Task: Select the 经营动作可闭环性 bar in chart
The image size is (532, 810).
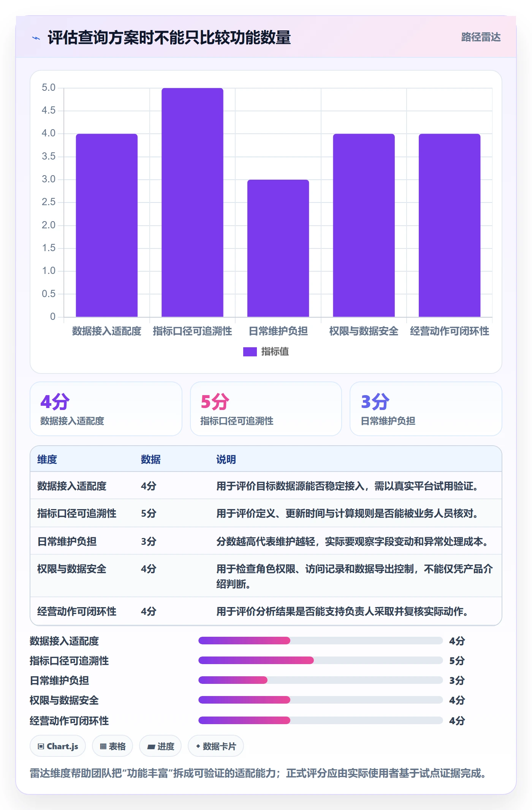Action: click(450, 225)
